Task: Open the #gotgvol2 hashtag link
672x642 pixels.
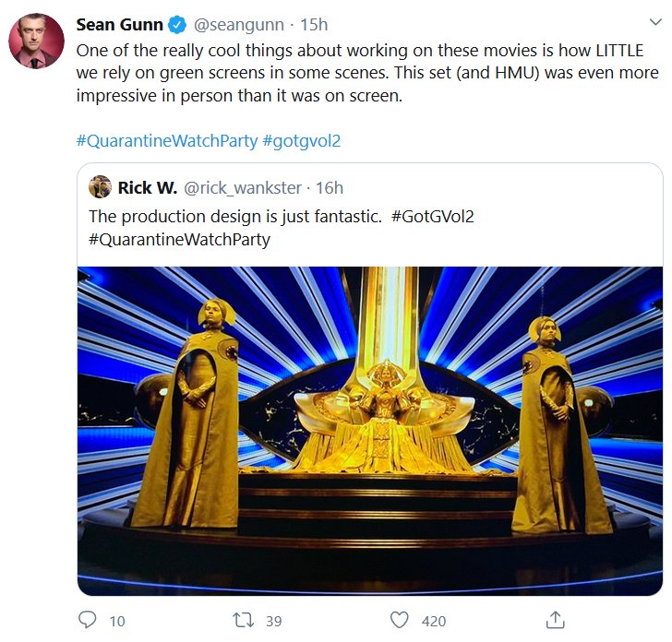Action: pos(302,142)
